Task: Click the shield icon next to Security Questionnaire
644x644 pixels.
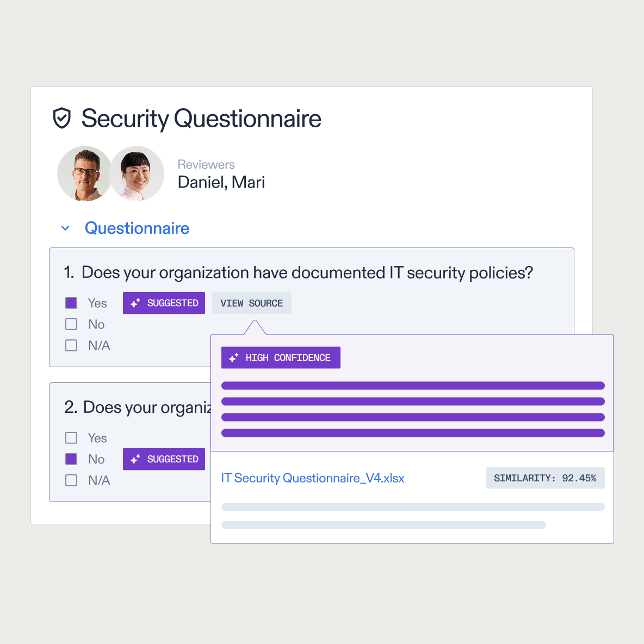Action: (61, 119)
